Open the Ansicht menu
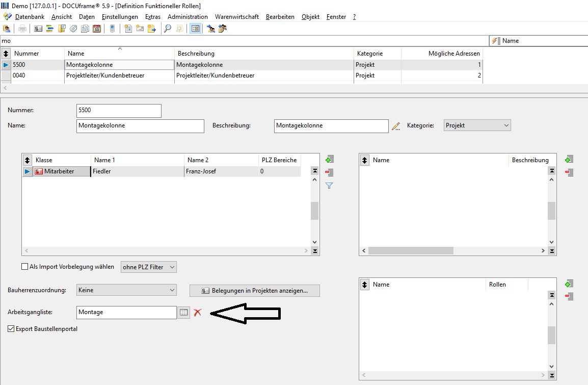This screenshot has width=588, height=385. [62, 17]
